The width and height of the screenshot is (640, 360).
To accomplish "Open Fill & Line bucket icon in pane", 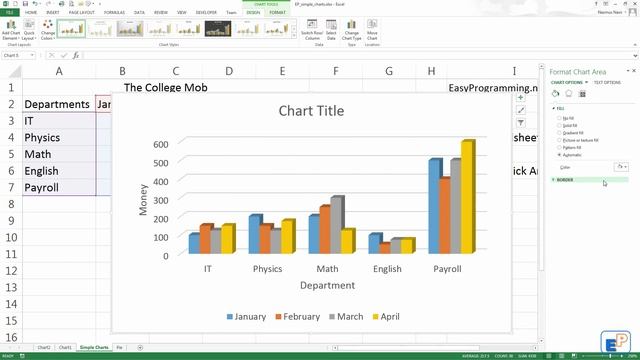I will point(555,94).
